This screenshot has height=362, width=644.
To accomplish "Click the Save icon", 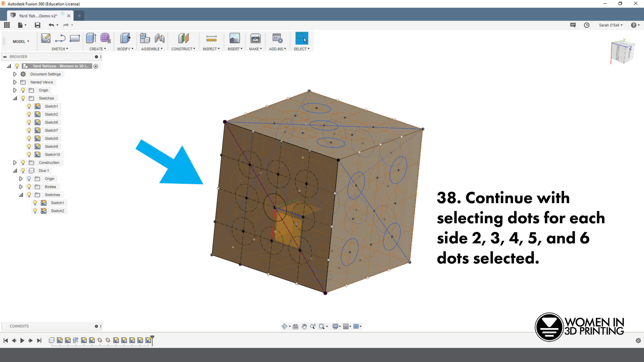I will [x=38, y=25].
